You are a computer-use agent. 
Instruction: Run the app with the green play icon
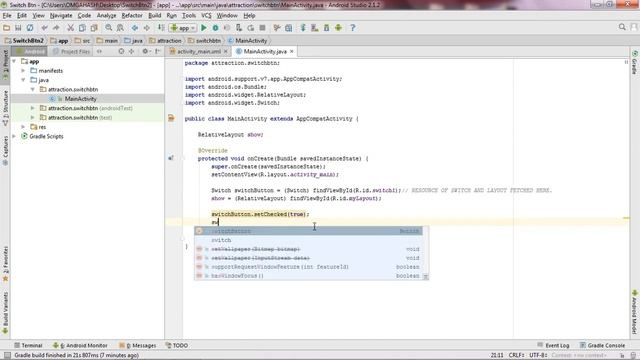click(204, 28)
